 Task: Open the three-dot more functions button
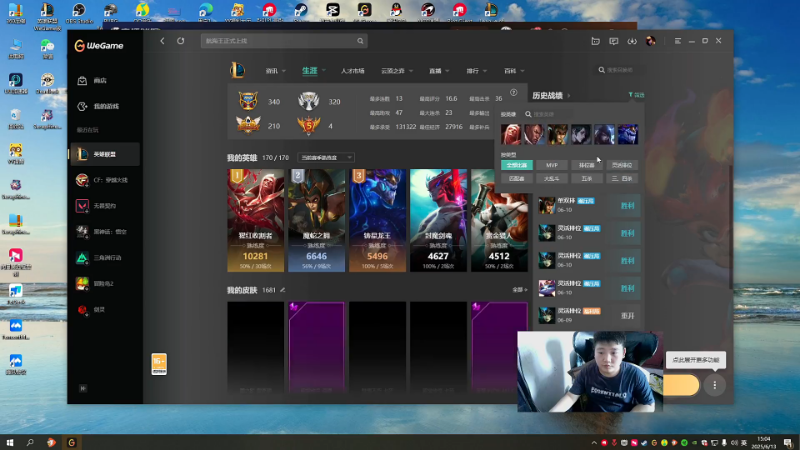pos(715,385)
